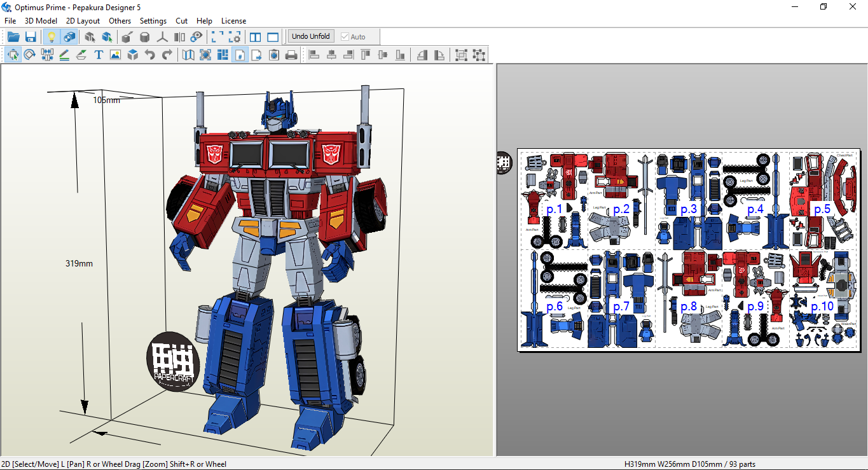
Task: Open the License menu
Action: pyautogui.click(x=234, y=21)
